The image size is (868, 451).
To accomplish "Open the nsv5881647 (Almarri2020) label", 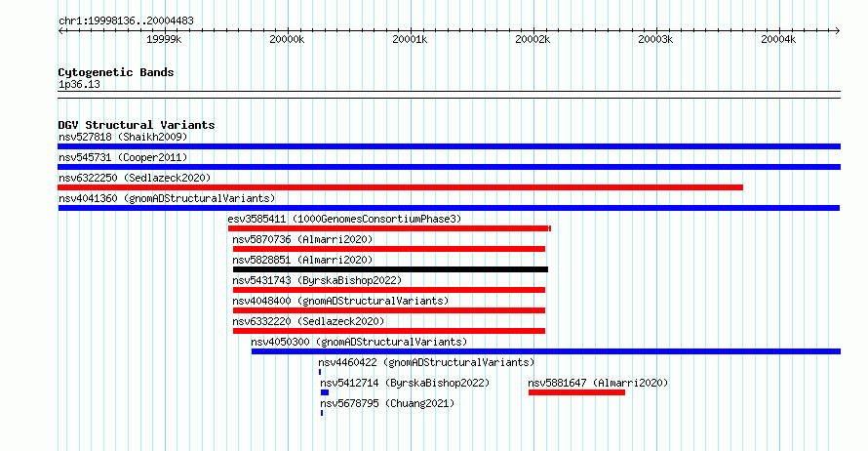I will 598,383.
